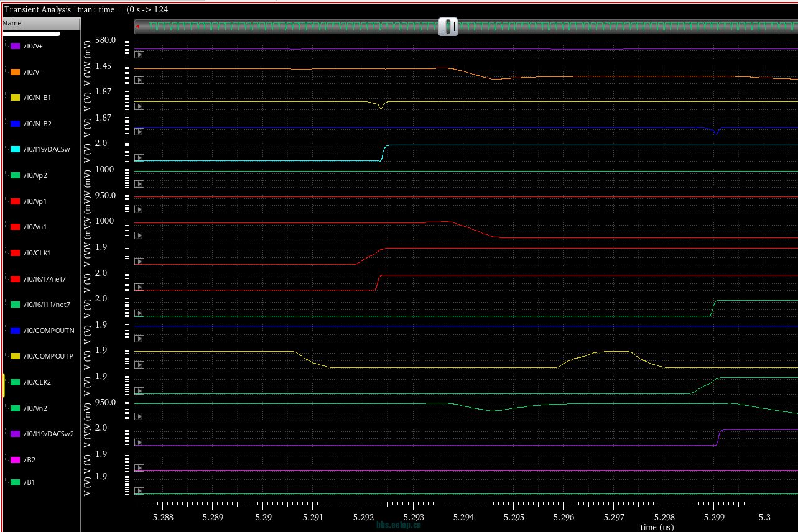Expand the /I0/I6/I7/net7 strip arrow button
798x532 pixels.
click(139, 287)
